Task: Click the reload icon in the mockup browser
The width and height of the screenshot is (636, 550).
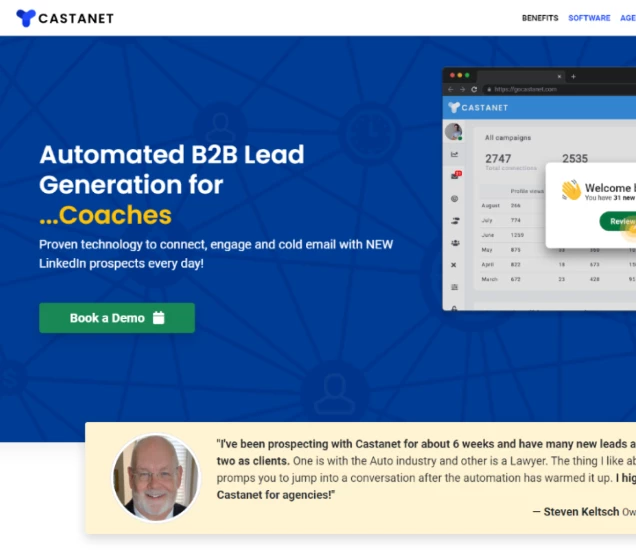Action: click(474, 89)
